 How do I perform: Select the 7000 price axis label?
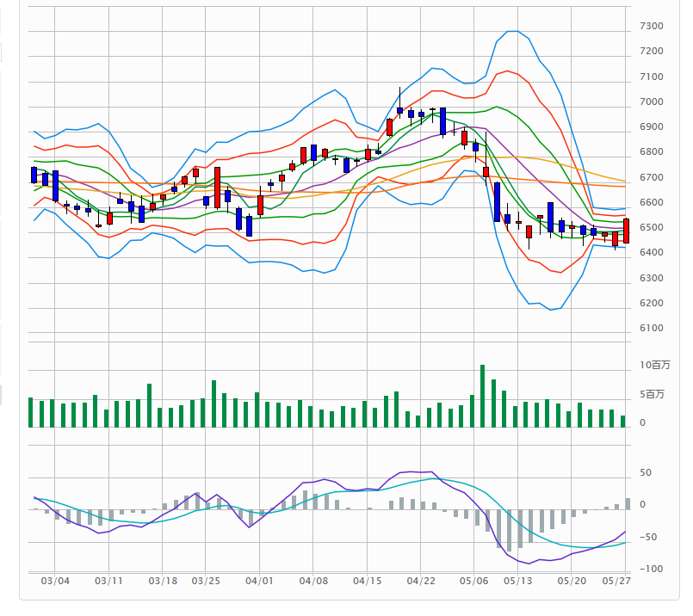tap(651, 102)
